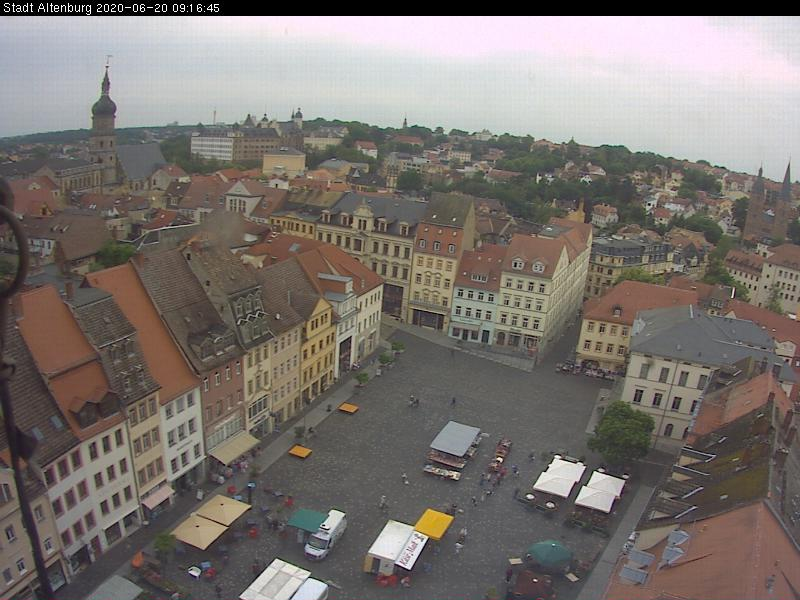Viewport: 800px width, 600px height.
Task: Select the time stamp "09:16:45"
Action: coord(198,8)
